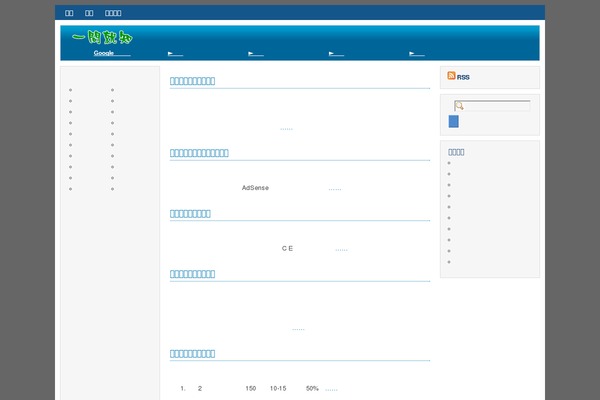Open the first item in top navigation bar

coord(69,13)
